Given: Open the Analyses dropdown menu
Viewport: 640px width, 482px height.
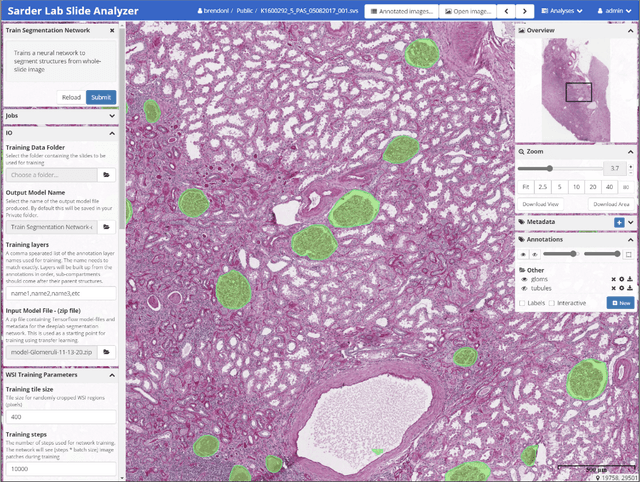Looking at the screenshot, I should (562, 11).
